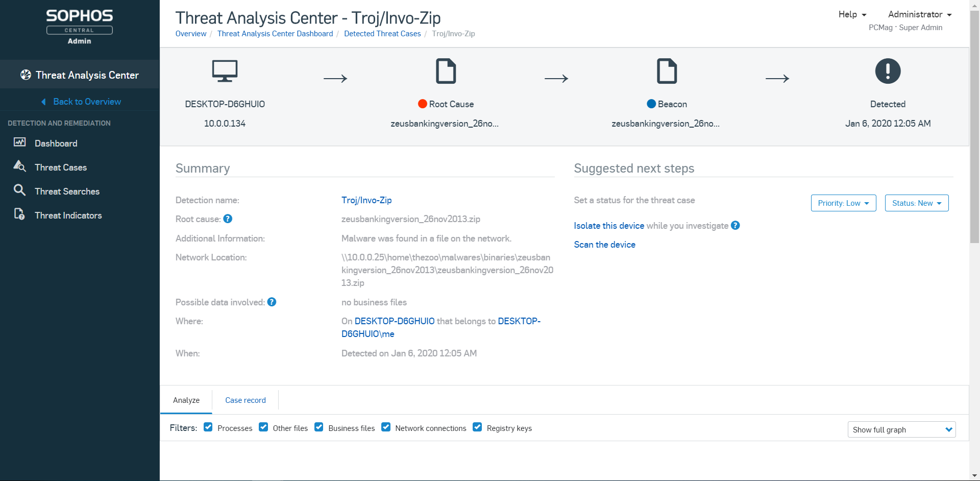Open the Root cause help question mark
The height and width of the screenshot is (481, 980).
point(228,219)
